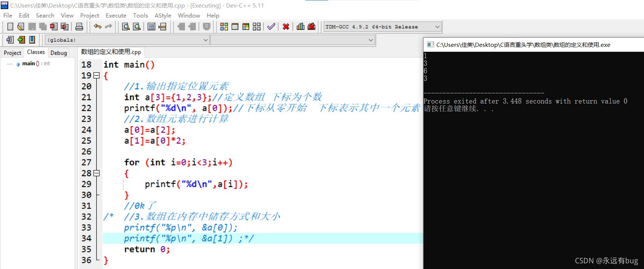Click the Goto function icon
The image size is (644, 269).
151,26
